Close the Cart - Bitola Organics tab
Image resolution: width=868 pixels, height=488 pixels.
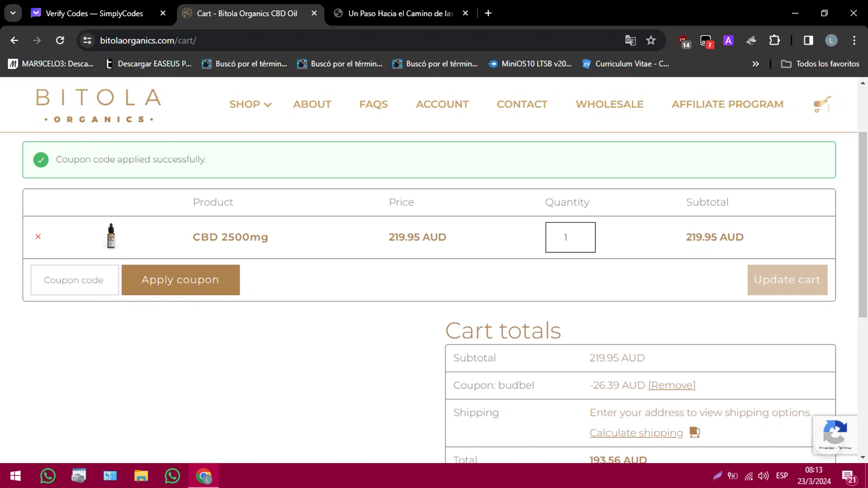[x=314, y=13]
